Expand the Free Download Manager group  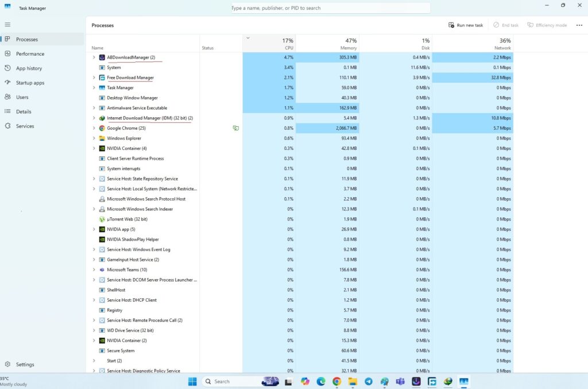tap(94, 78)
